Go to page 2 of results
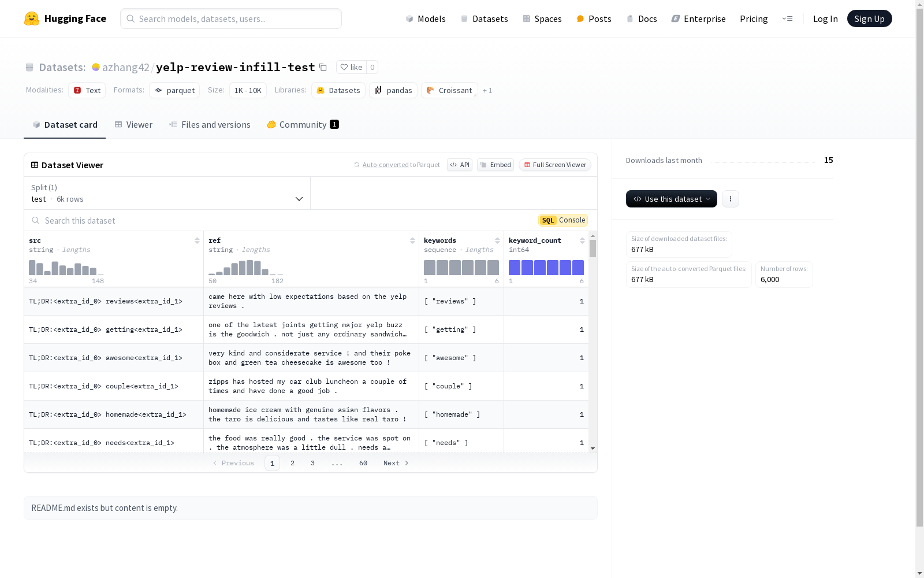The width and height of the screenshot is (924, 578). coord(293,463)
